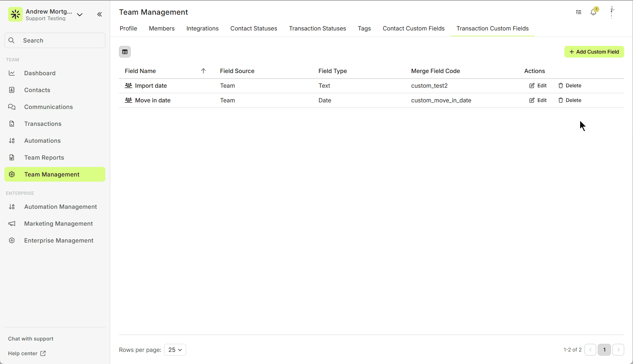
Task: Select page 1 in pagination
Action: 604,350
